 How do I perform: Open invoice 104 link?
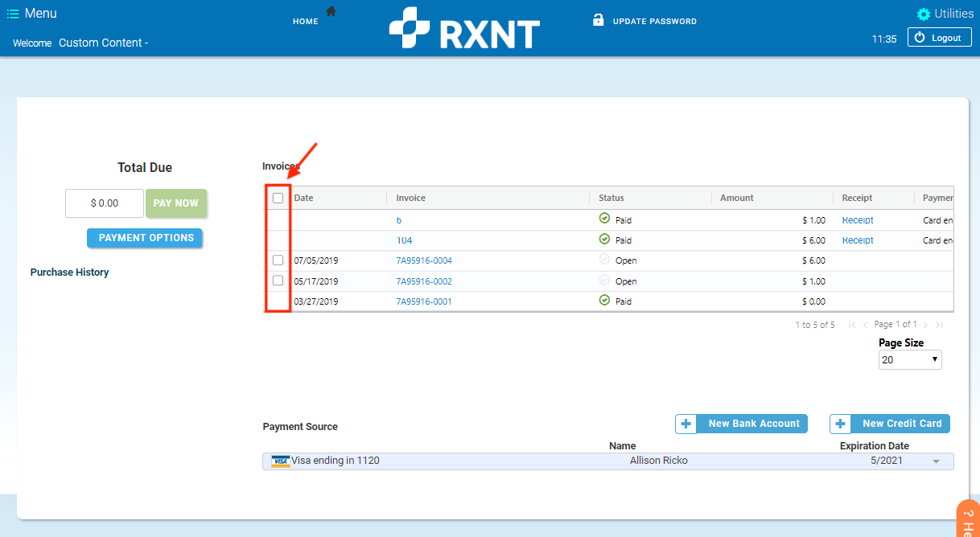[404, 240]
